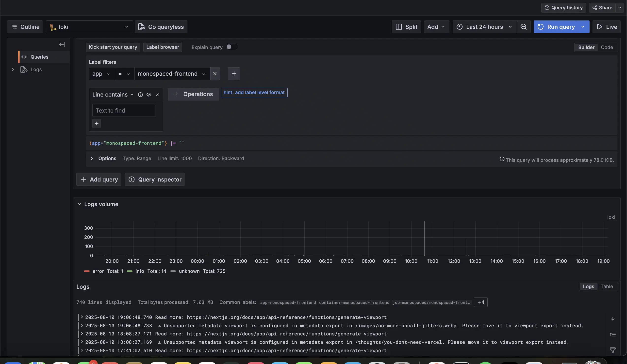Remove the monospaced-frontend label filter

pos(215,74)
